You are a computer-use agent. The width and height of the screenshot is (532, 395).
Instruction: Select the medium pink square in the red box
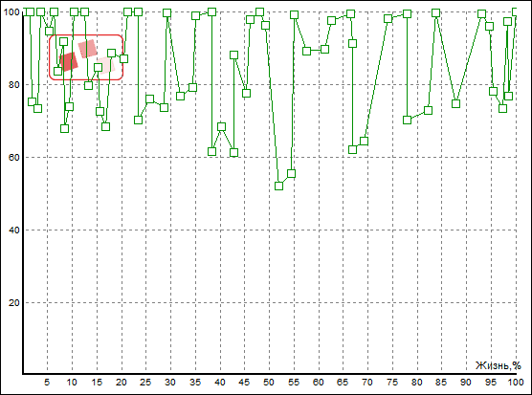[87, 49]
